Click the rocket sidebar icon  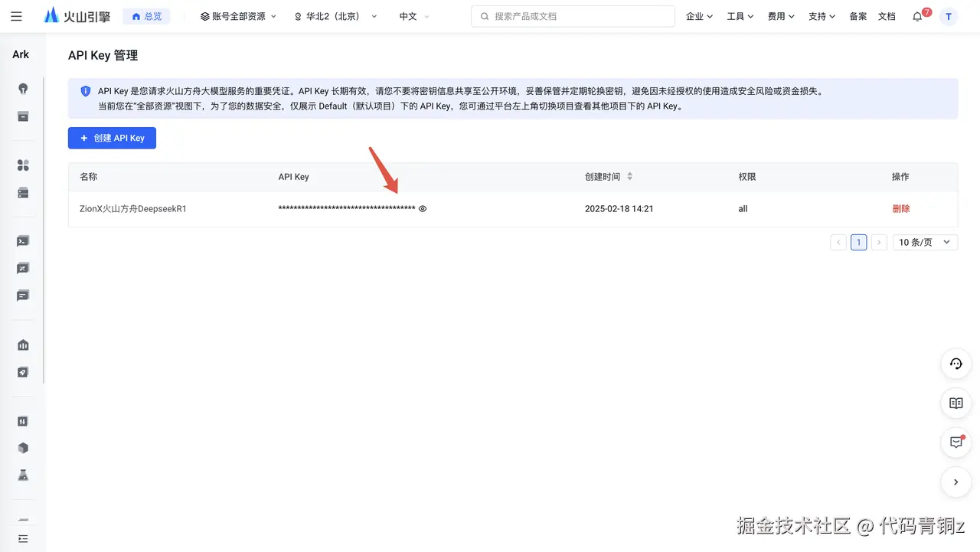23,372
